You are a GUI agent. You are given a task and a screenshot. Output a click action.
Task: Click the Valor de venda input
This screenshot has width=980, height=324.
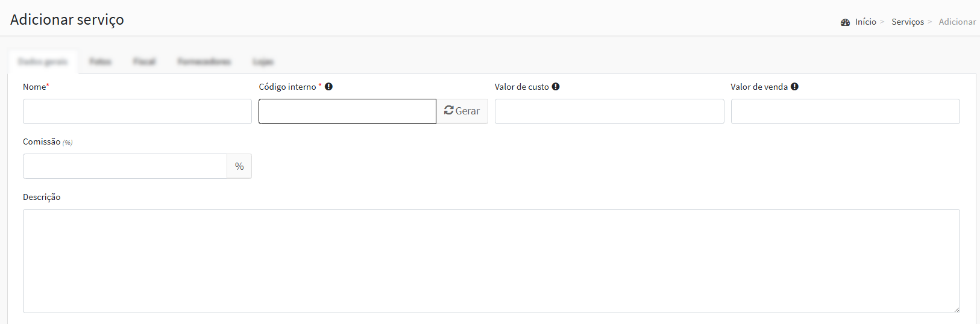845,111
